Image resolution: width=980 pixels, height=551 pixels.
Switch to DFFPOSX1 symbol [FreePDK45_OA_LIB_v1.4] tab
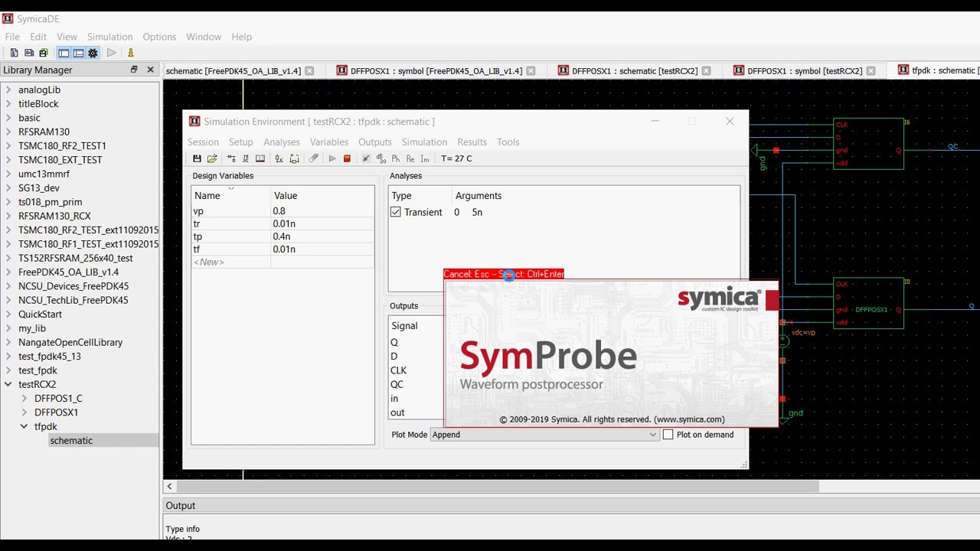(436, 71)
